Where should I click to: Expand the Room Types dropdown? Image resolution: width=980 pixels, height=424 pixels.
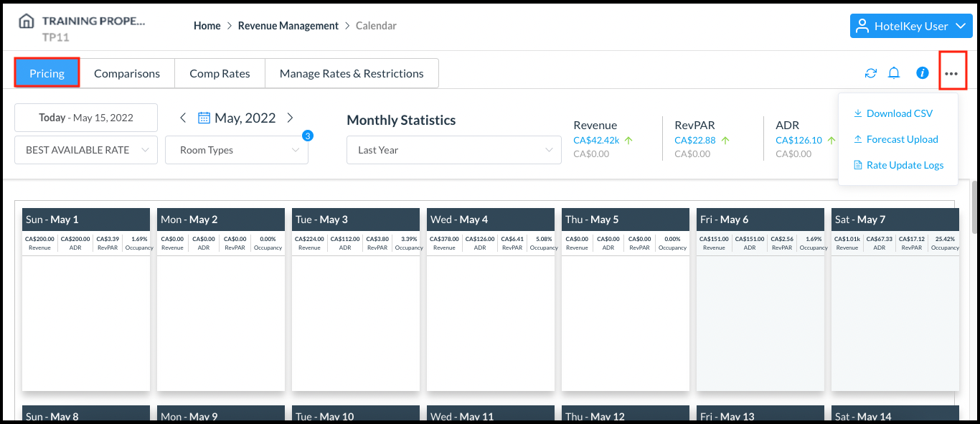237,150
